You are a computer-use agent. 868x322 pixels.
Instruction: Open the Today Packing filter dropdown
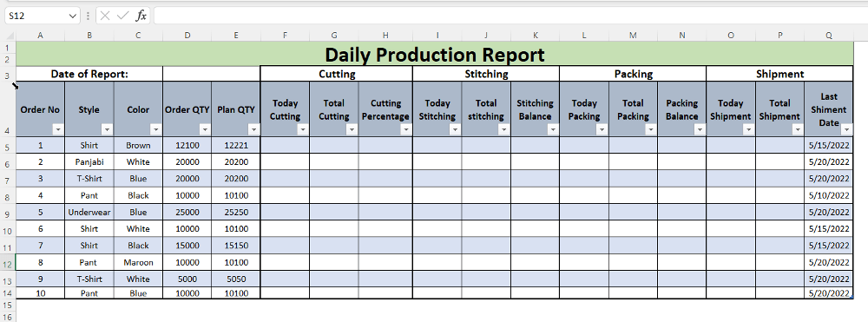click(x=602, y=129)
